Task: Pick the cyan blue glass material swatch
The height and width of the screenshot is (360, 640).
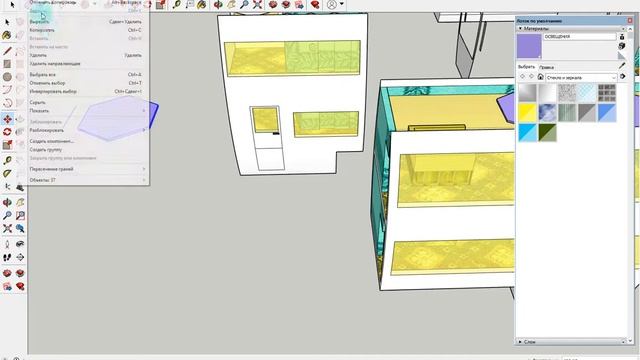Action: [527, 133]
